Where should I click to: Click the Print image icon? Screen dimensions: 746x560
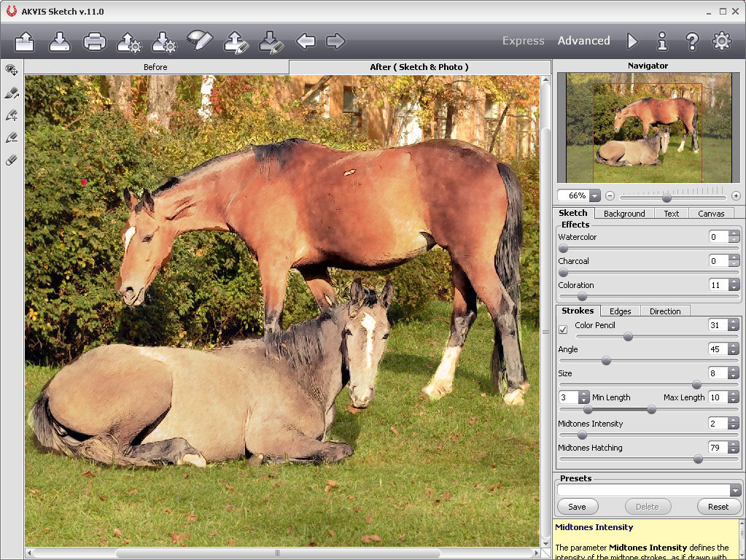[95, 42]
